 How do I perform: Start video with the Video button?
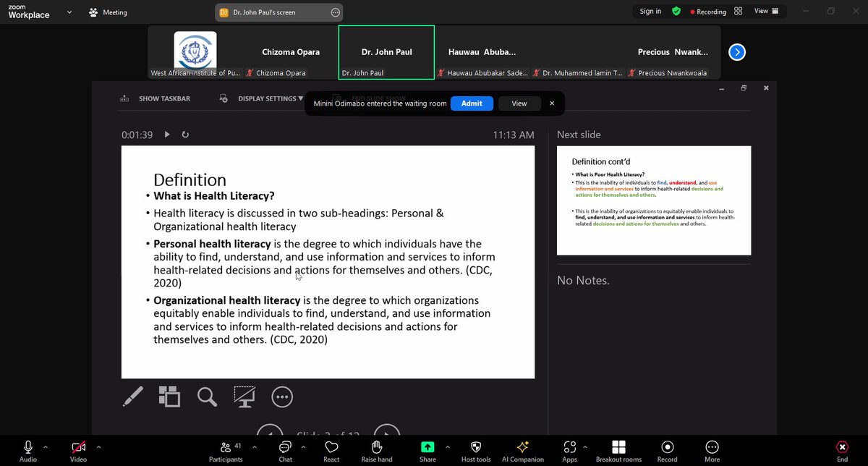tap(78, 451)
